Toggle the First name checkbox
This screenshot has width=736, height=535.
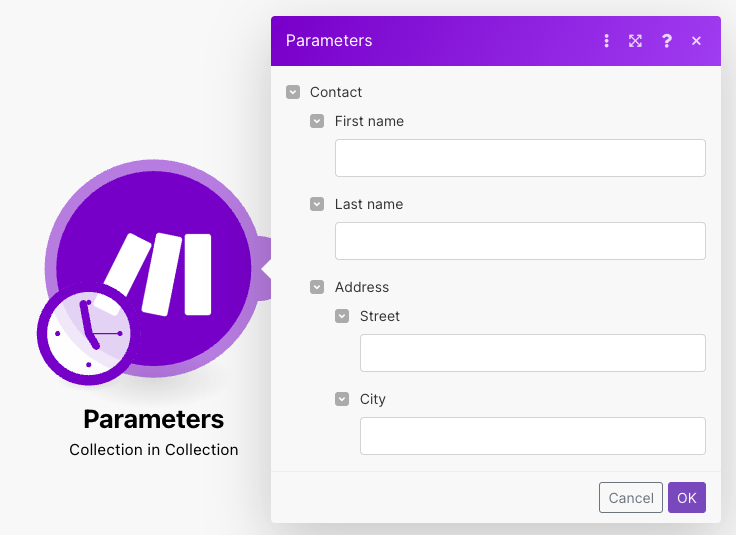[x=317, y=121]
